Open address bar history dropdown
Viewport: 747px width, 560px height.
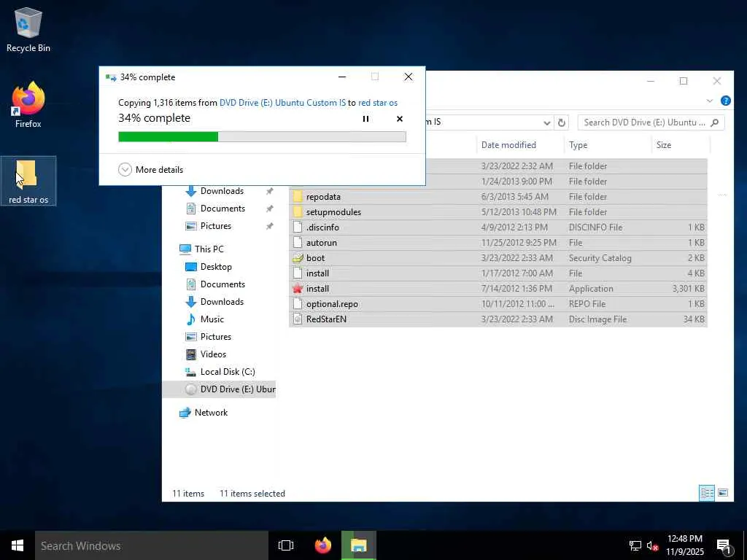pyautogui.click(x=546, y=122)
